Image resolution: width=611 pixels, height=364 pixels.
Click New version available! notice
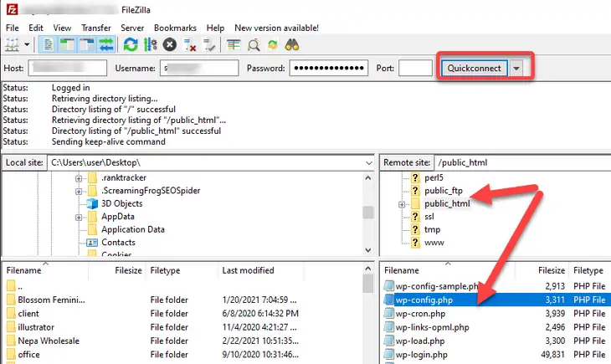coord(276,28)
